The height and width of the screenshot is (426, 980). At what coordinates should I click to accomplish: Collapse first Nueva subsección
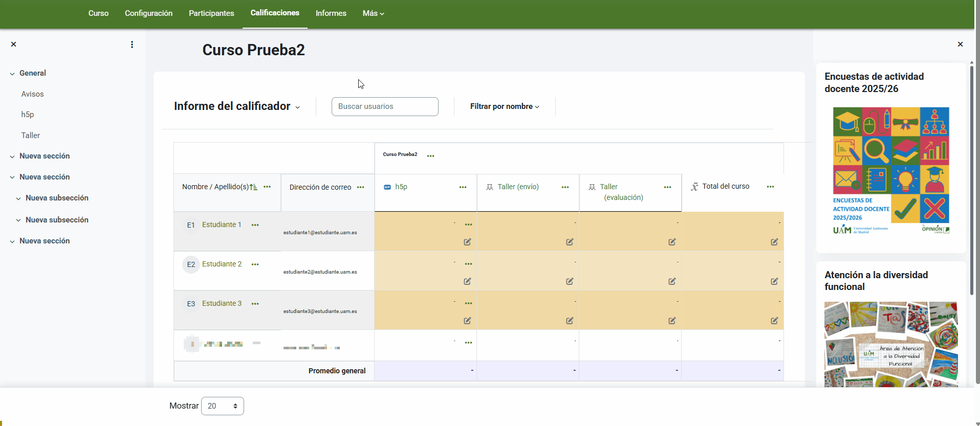pyautogui.click(x=18, y=198)
